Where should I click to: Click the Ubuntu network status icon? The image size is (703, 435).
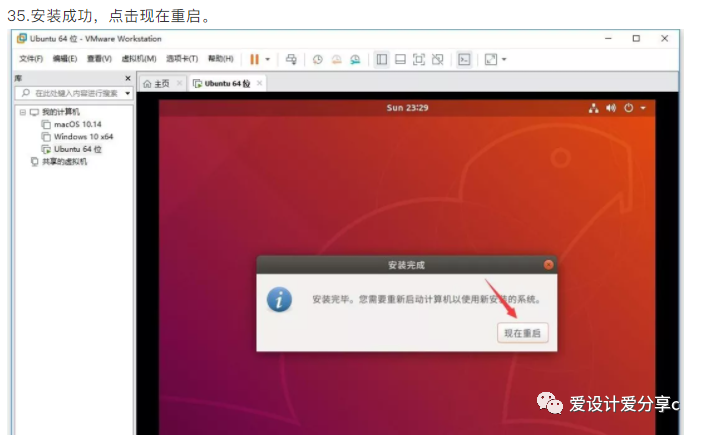594,108
